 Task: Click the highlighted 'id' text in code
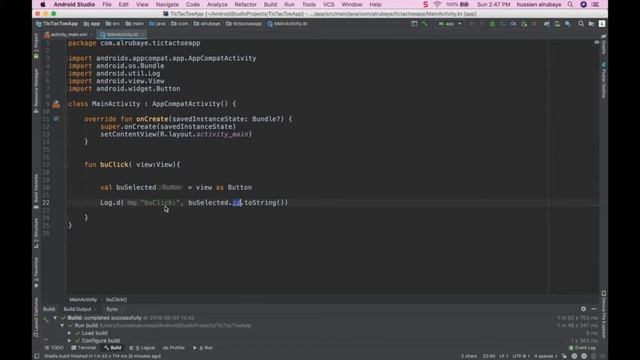pos(237,203)
